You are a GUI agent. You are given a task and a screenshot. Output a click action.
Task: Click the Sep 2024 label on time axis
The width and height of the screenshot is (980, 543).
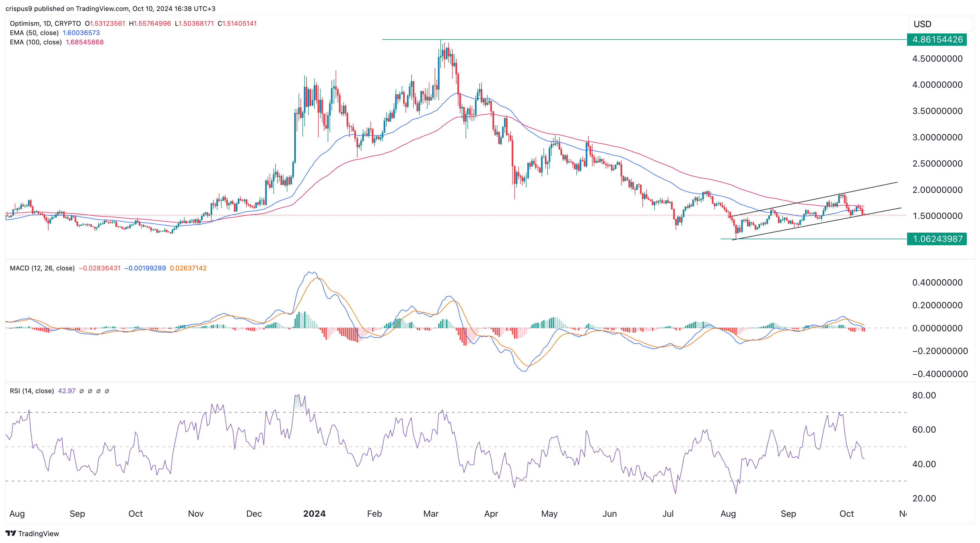point(788,514)
